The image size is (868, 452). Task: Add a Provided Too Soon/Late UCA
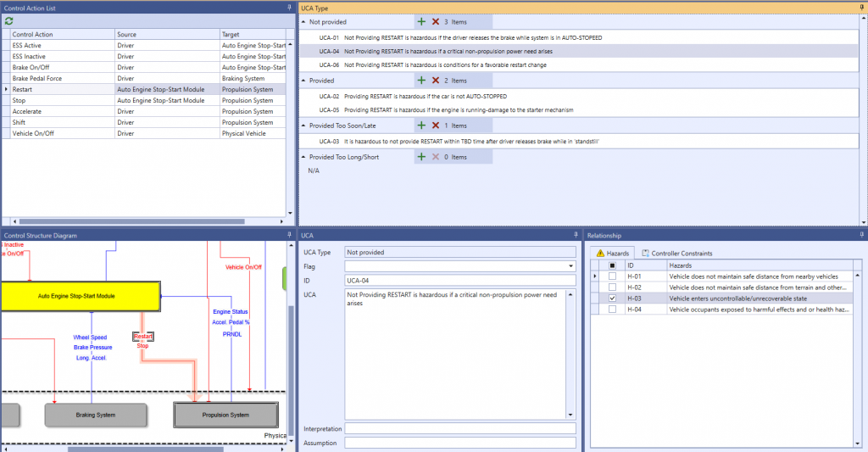coord(421,126)
